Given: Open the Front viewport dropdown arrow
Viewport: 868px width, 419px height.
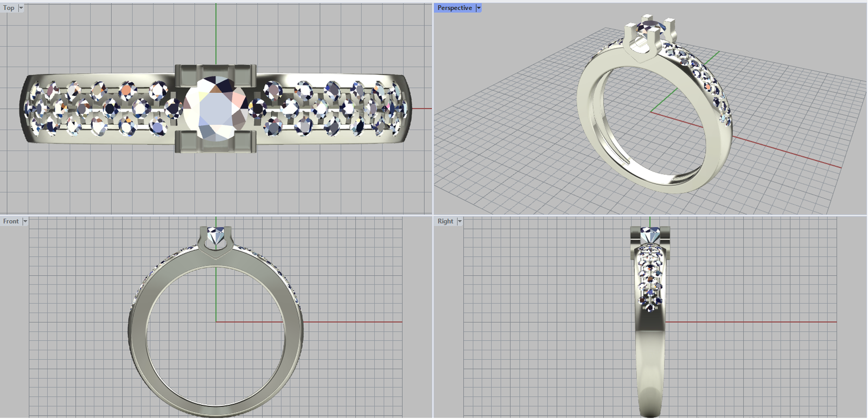Looking at the screenshot, I should pyautogui.click(x=25, y=221).
